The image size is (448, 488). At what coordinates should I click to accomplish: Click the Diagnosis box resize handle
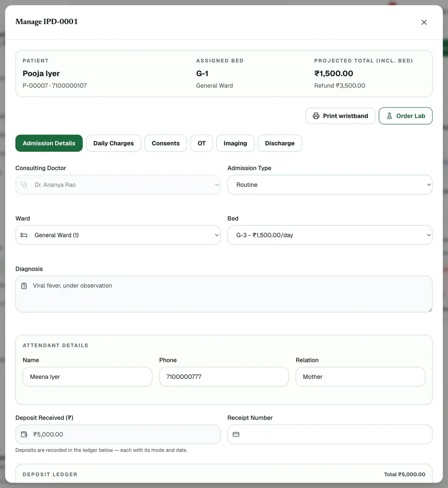pyautogui.click(x=430, y=310)
